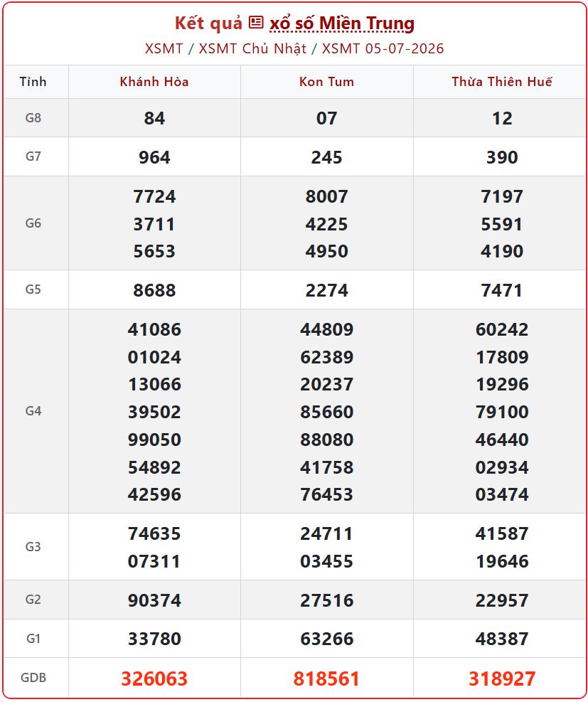The width and height of the screenshot is (588, 702).
Task: Select the Thừa Thiên Huế GDB number 318927
Action: coord(502,679)
